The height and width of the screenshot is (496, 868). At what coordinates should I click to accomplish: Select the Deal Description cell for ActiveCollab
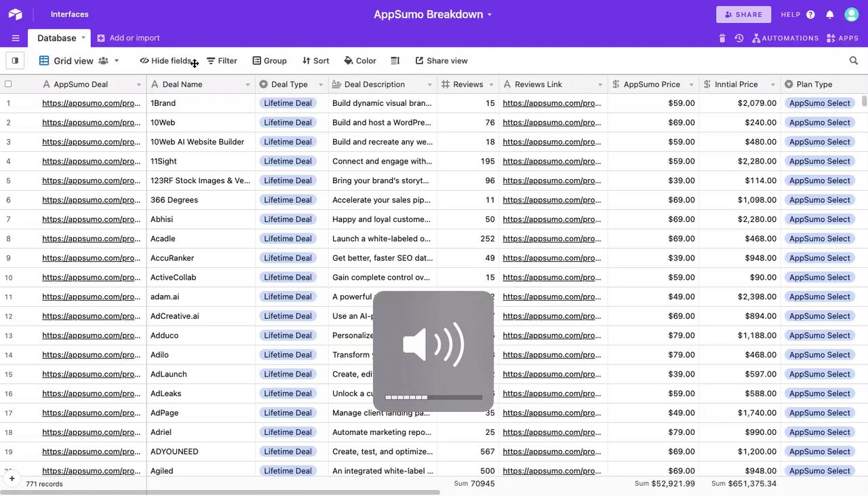click(x=383, y=278)
